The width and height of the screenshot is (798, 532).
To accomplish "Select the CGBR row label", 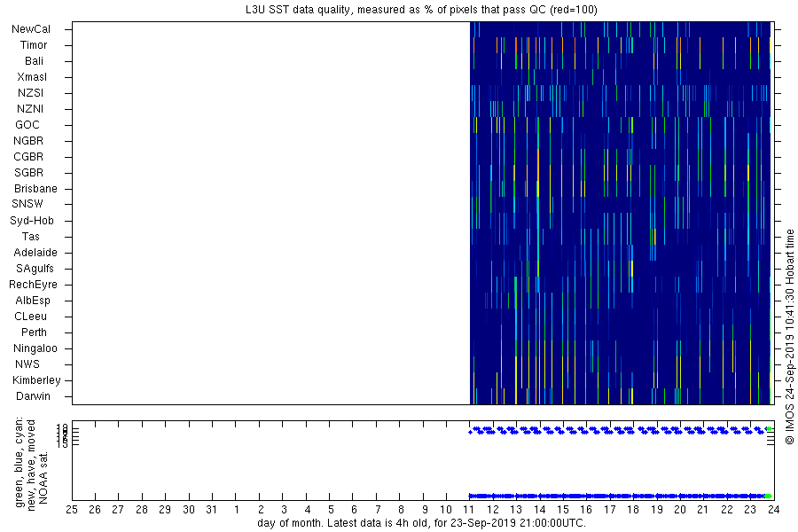I will point(28,157).
